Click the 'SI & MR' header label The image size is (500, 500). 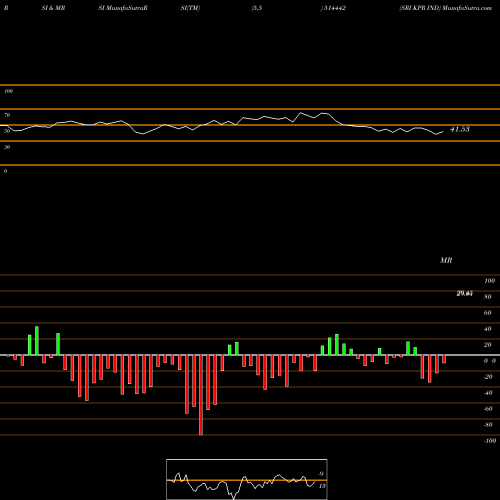click(53, 8)
